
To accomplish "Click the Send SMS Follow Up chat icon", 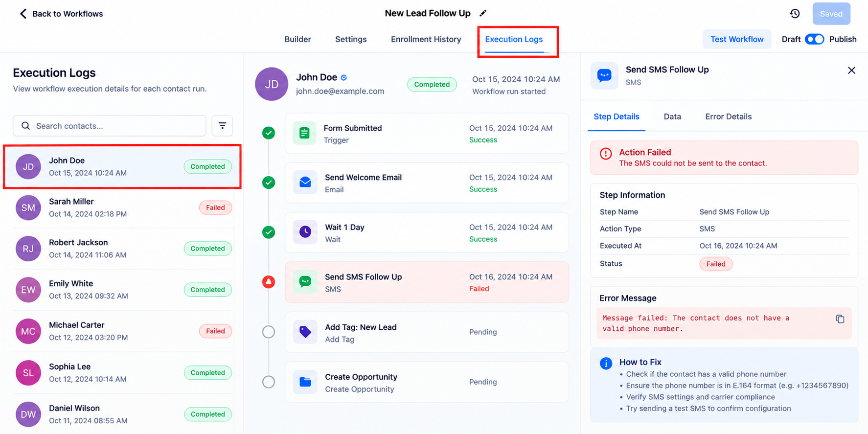I will click(x=305, y=282).
